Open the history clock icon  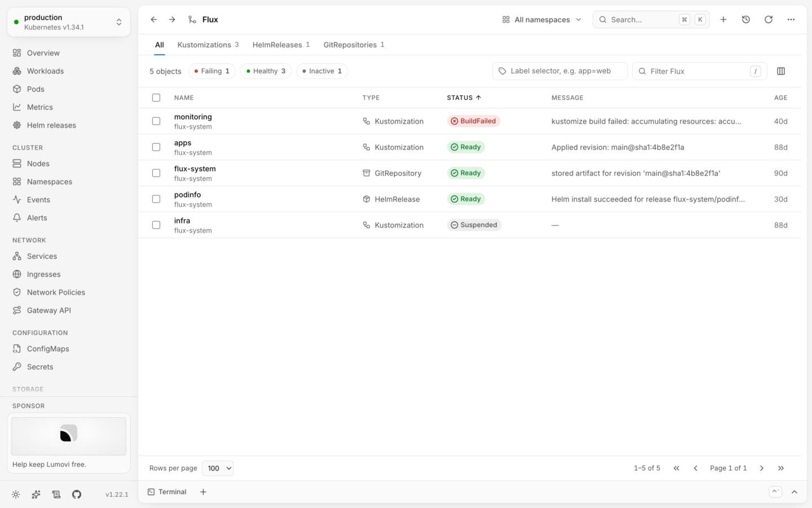746,20
